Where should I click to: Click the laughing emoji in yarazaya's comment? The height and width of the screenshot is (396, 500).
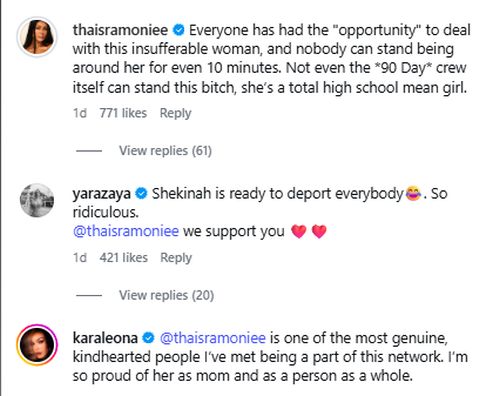414,194
